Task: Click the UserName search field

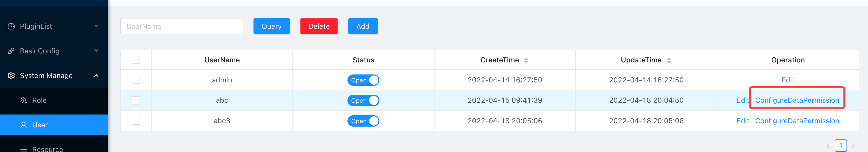Action: pyautogui.click(x=182, y=26)
